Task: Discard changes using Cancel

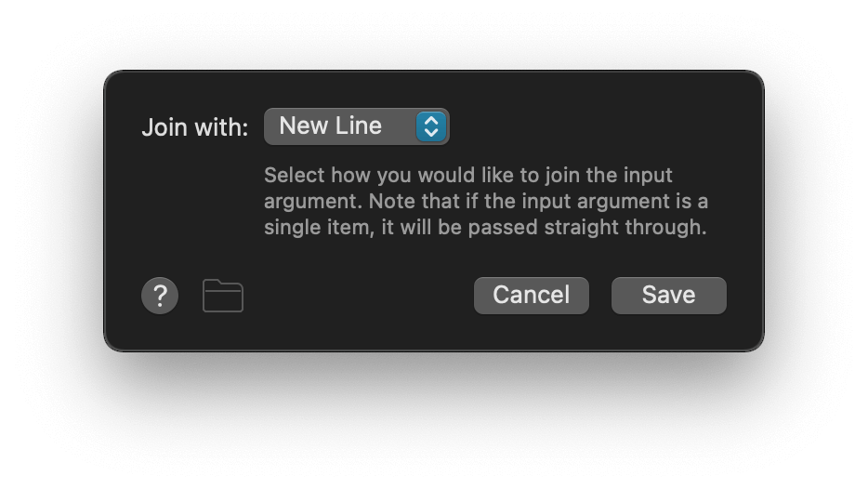Action: click(x=531, y=295)
